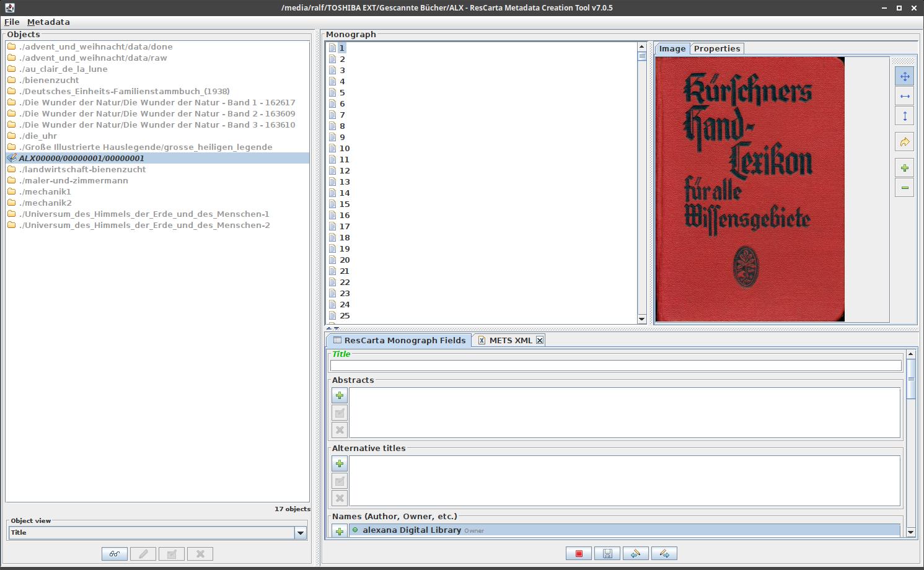
Task: Click the Alternative titles remove X icon
Action: (340, 498)
